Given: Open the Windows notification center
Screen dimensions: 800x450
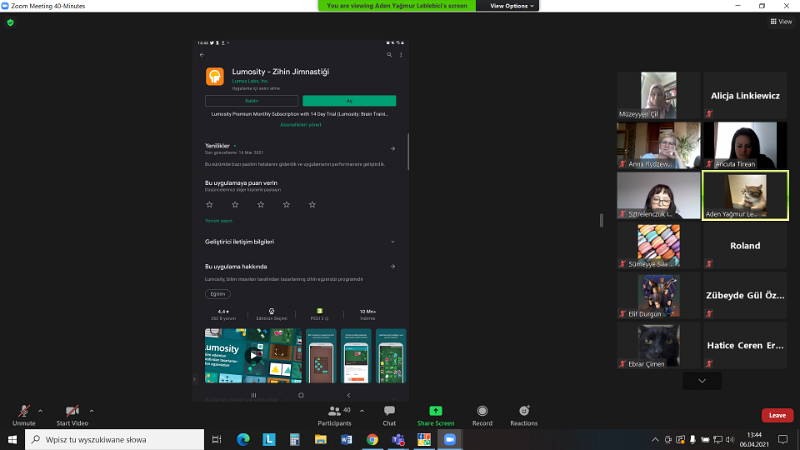Looking at the screenshot, I should (x=783, y=439).
